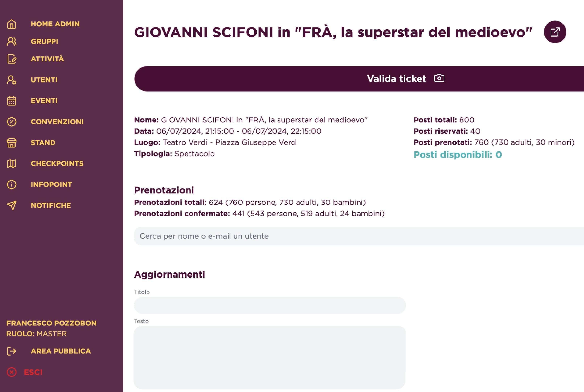Click the paper plane Notifiche icon
Screen dimensions: 584x392
coord(11,205)
